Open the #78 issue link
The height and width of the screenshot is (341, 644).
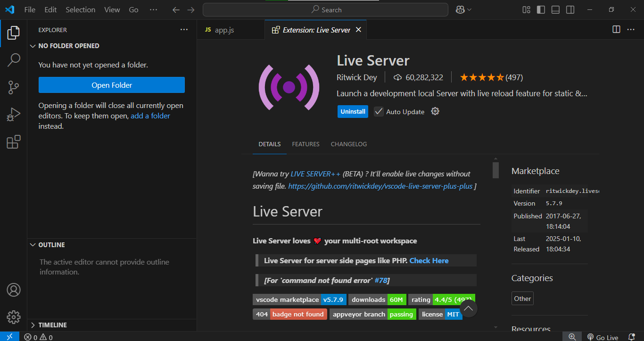coord(381,280)
